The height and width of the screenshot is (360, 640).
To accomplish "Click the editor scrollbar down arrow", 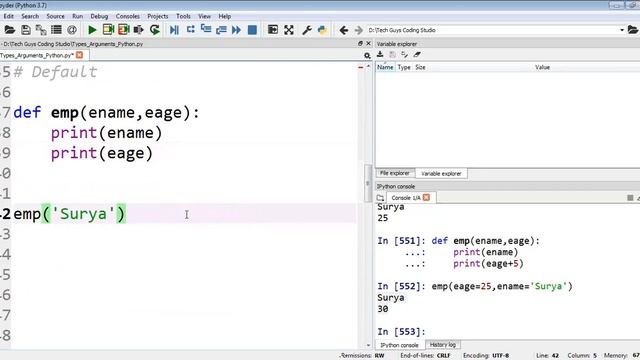I will tap(368, 345).
